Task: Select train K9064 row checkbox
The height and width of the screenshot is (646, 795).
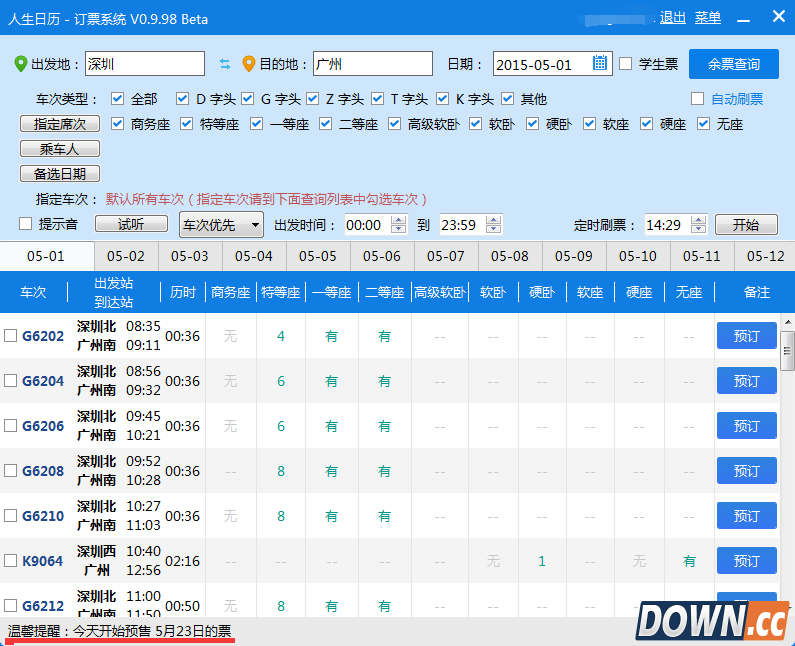Action: tap(11, 560)
